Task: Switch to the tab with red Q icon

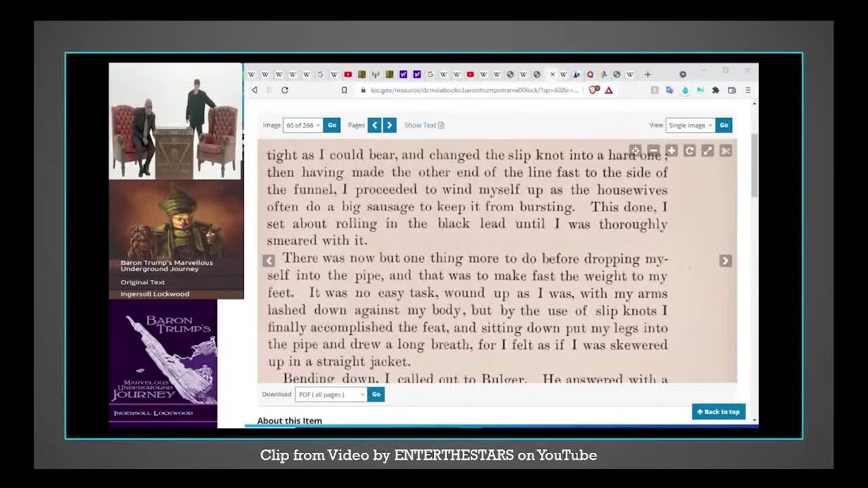Action: point(590,75)
